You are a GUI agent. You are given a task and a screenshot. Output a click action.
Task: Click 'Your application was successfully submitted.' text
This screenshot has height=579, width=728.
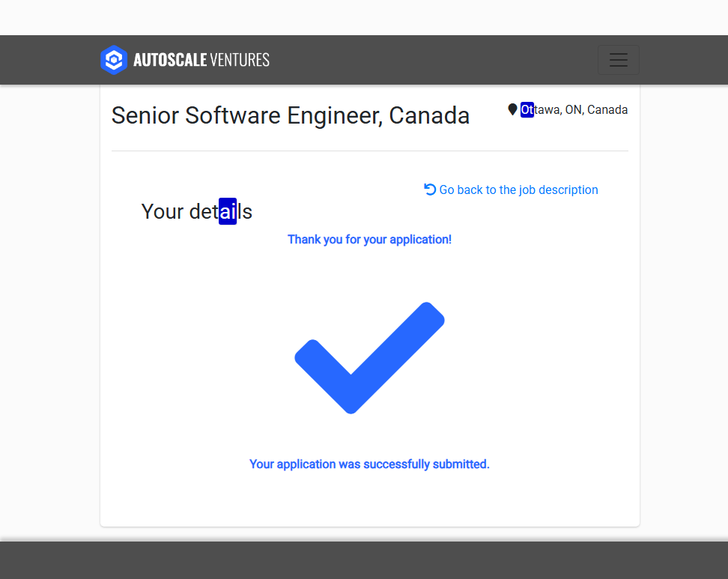click(x=369, y=464)
